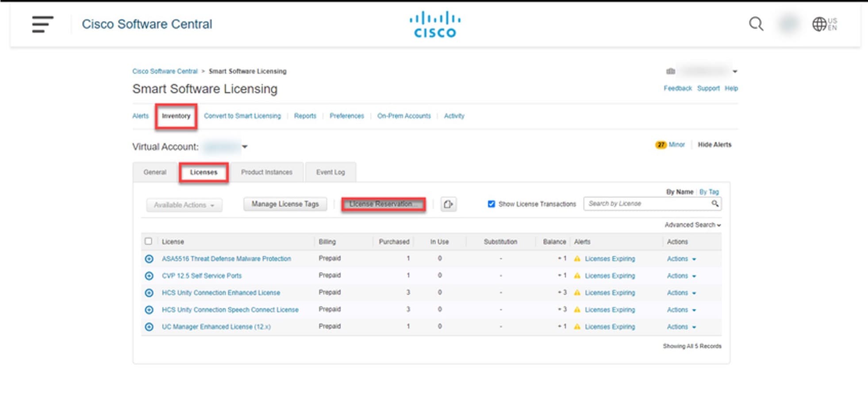Click Licenses Expiring alert for HCS Enhanced License
868x393 pixels.
click(x=610, y=293)
